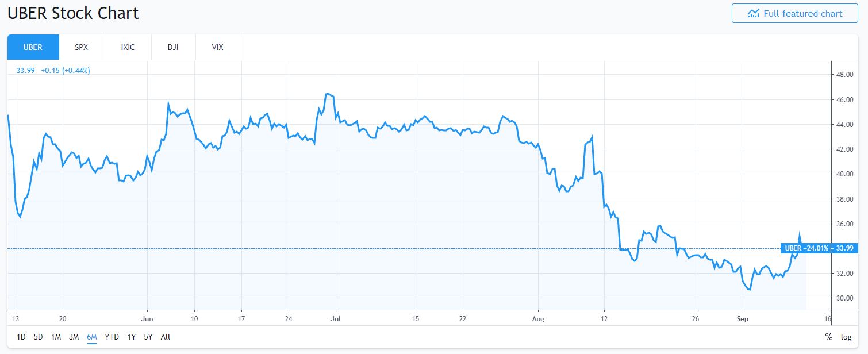Set the range to 5D
The height and width of the screenshot is (354, 868).
click(38, 337)
